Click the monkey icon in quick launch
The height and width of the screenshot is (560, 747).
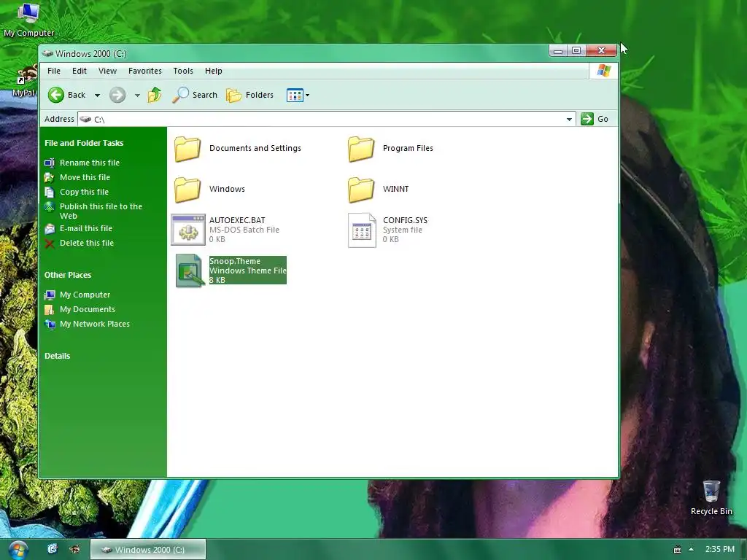pos(75,549)
